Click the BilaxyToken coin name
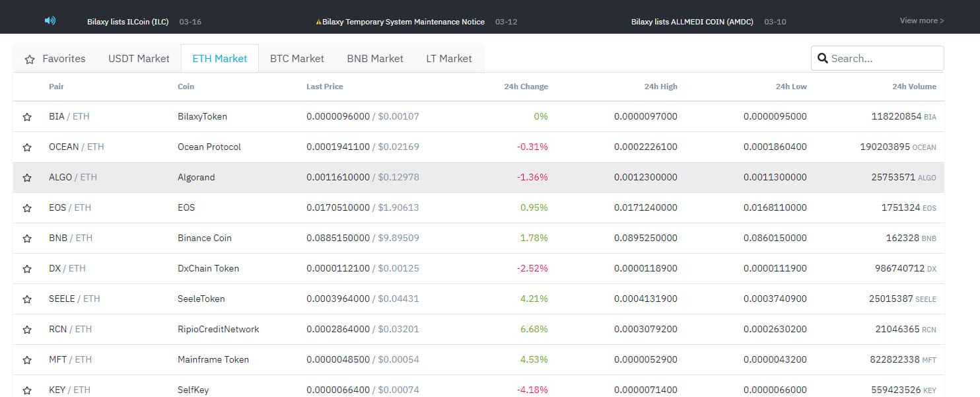 click(x=202, y=116)
